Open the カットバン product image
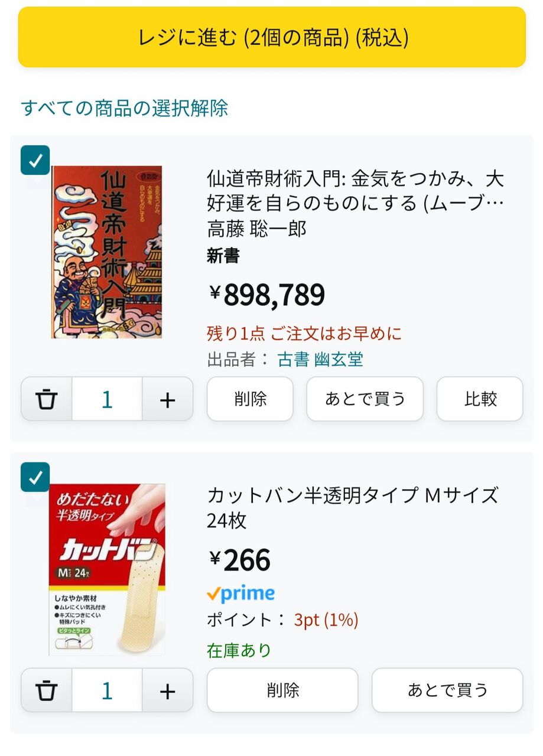The image size is (543, 756). click(x=107, y=570)
